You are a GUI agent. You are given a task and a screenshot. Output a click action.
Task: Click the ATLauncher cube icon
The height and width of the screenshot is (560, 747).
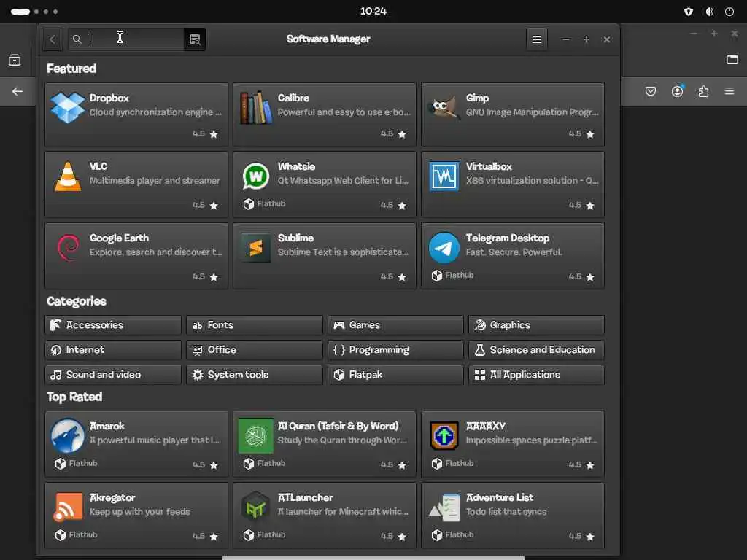point(256,507)
